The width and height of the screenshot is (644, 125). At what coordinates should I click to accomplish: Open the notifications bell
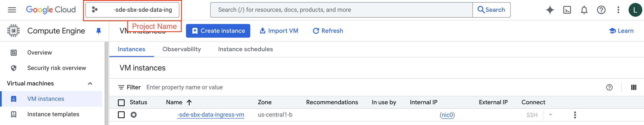point(584,10)
